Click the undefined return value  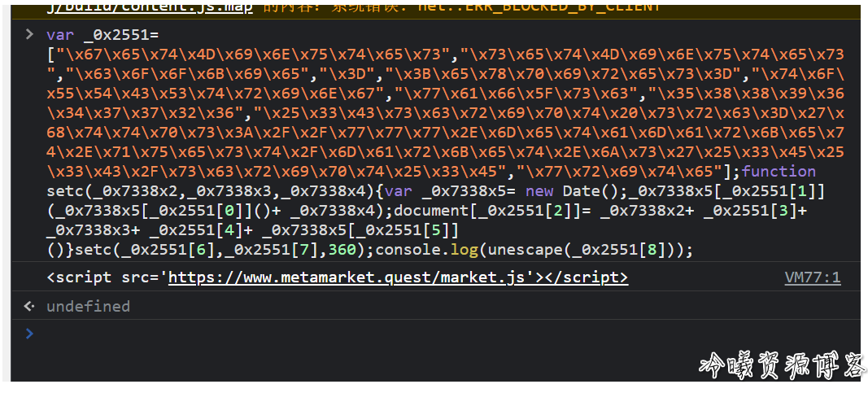coord(88,306)
